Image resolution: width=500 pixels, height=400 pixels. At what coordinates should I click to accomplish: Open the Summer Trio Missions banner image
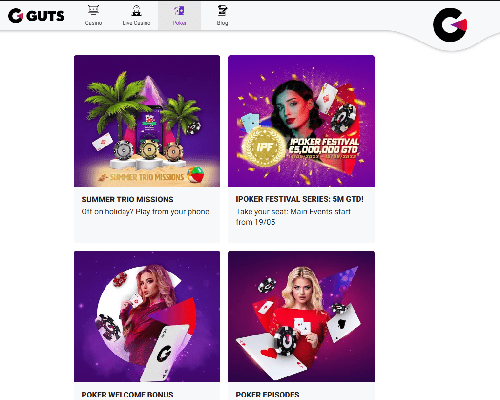[x=147, y=121]
